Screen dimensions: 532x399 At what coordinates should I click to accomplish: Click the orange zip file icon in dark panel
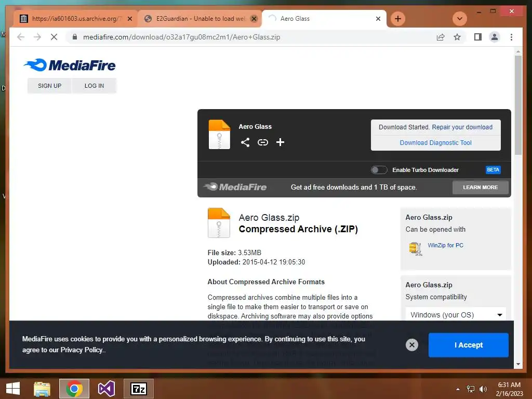point(219,135)
